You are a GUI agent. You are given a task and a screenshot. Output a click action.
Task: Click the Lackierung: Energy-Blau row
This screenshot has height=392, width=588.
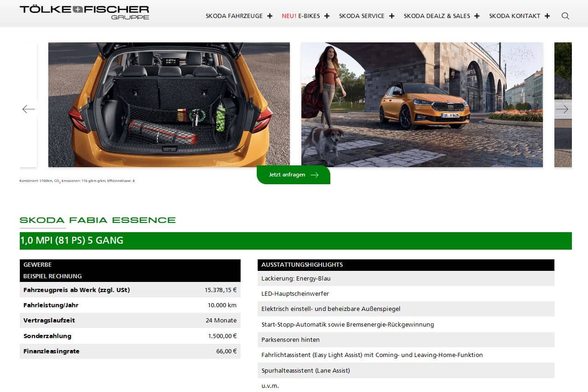pos(406,278)
